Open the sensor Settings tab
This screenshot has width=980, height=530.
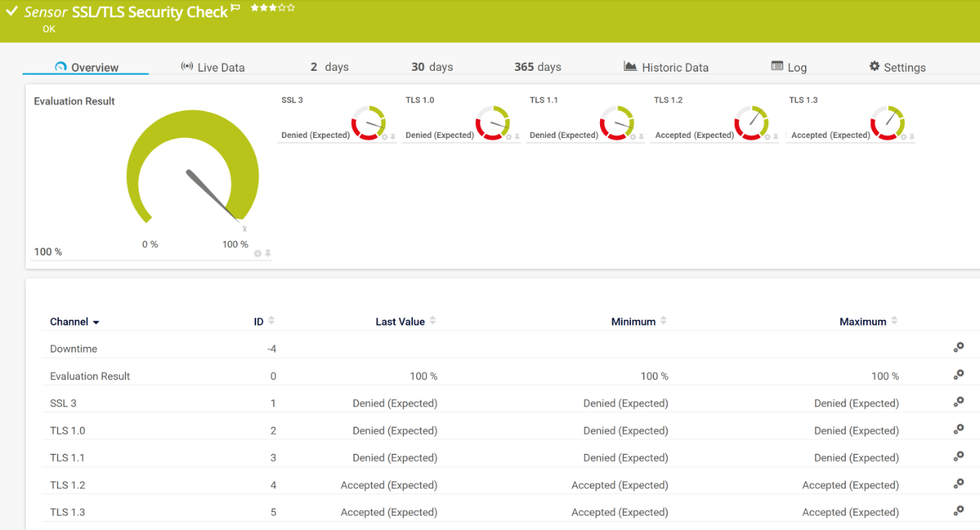tap(897, 67)
